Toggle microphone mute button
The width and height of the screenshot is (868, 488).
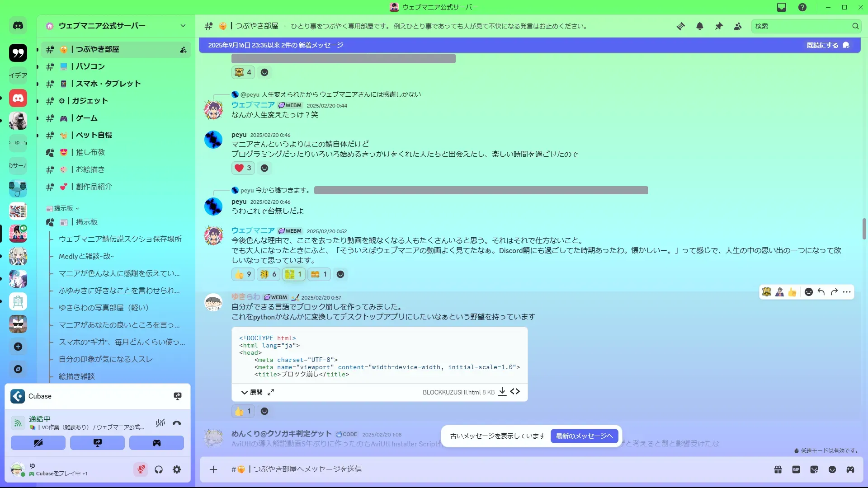point(141,469)
